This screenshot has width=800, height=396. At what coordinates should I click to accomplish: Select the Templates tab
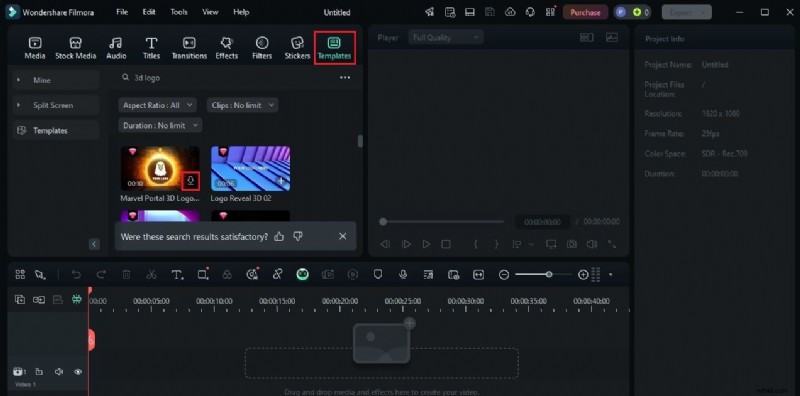coord(334,48)
